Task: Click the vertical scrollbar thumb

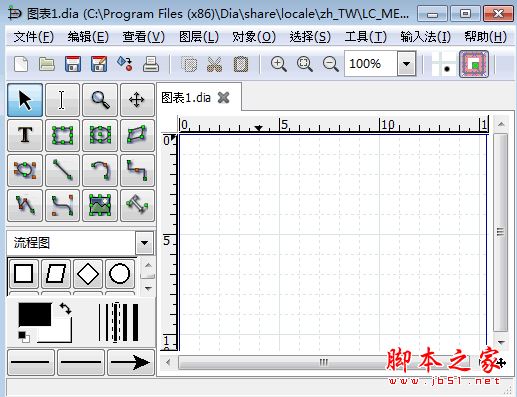Action: 500,232
